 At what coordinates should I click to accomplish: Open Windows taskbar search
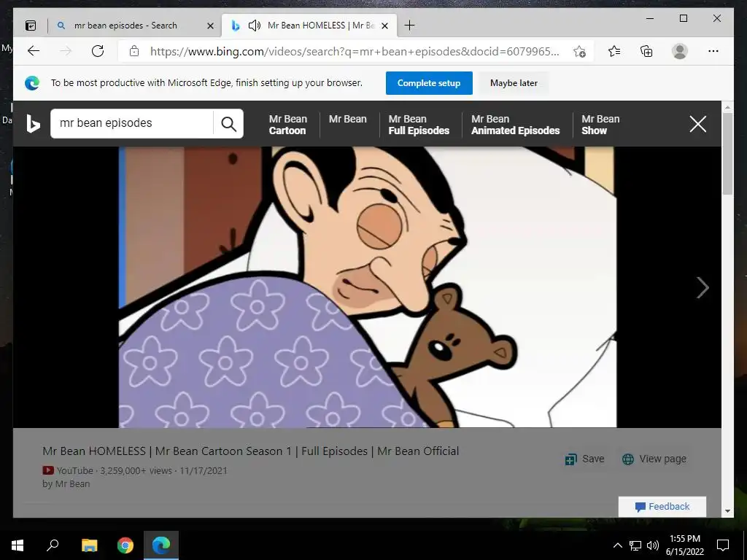[x=53, y=545]
